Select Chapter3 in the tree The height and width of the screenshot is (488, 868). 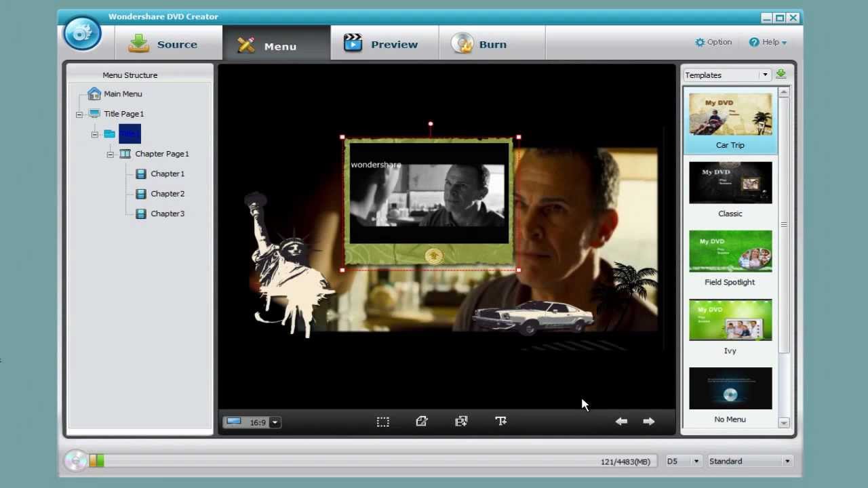167,213
